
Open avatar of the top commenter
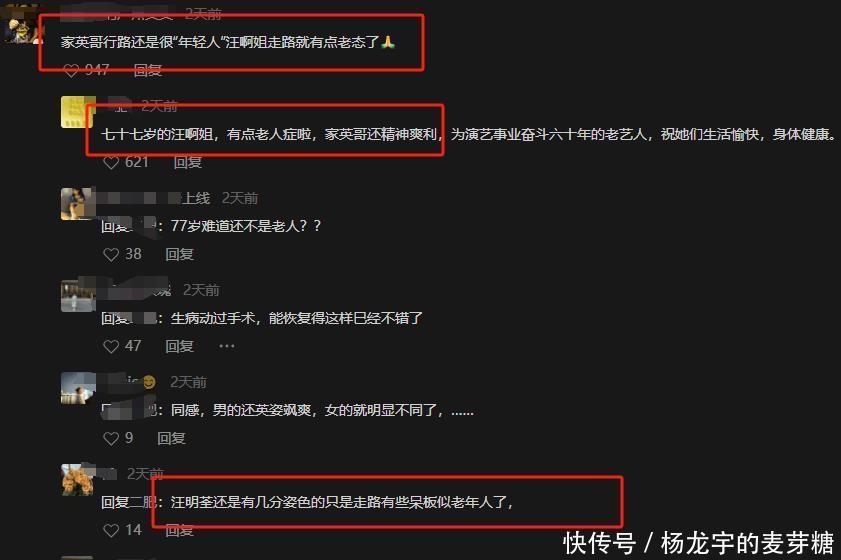(21, 24)
